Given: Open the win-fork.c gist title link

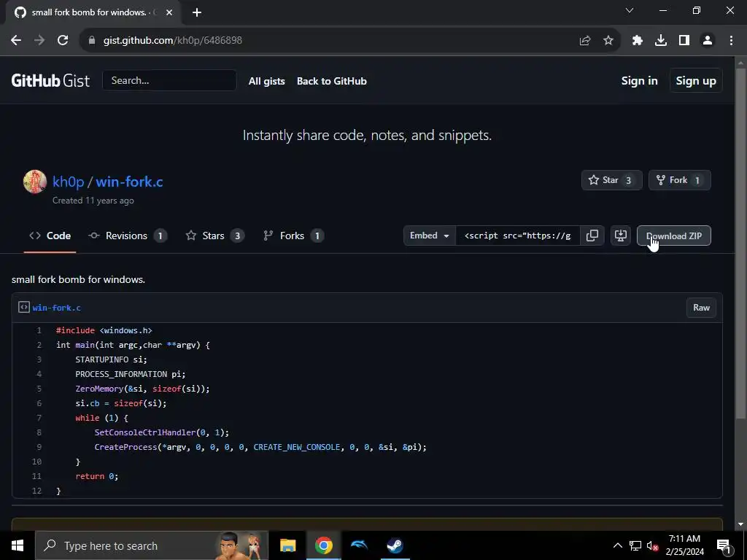Looking at the screenshot, I should click(x=129, y=182).
